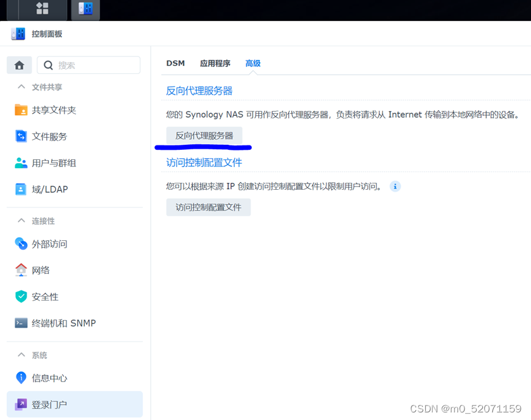Click the 连接性 group label
531x420 pixels.
(x=43, y=221)
